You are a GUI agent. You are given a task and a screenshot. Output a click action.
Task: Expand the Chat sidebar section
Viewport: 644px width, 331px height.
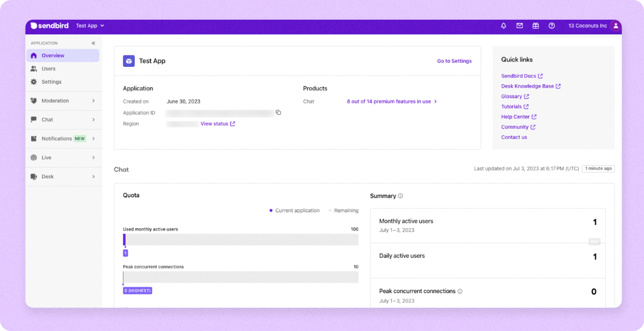(63, 119)
